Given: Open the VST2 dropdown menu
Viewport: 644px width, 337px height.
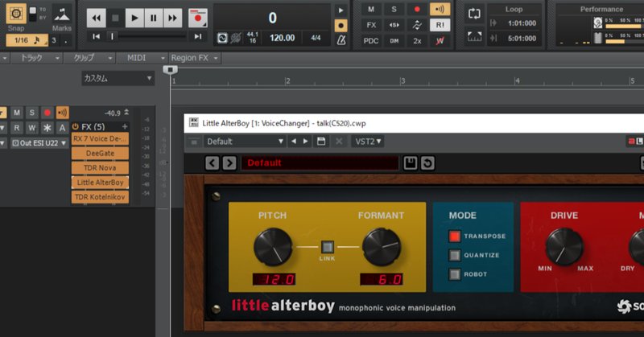Looking at the screenshot, I should click(368, 142).
